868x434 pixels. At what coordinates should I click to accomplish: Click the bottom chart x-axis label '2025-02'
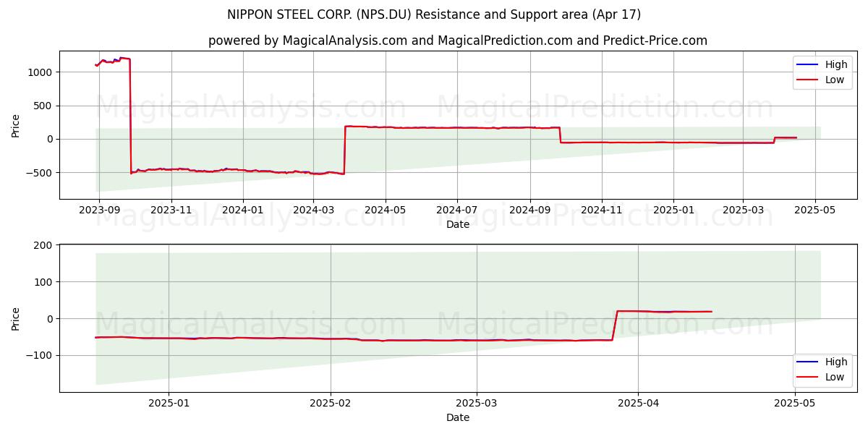(x=331, y=404)
